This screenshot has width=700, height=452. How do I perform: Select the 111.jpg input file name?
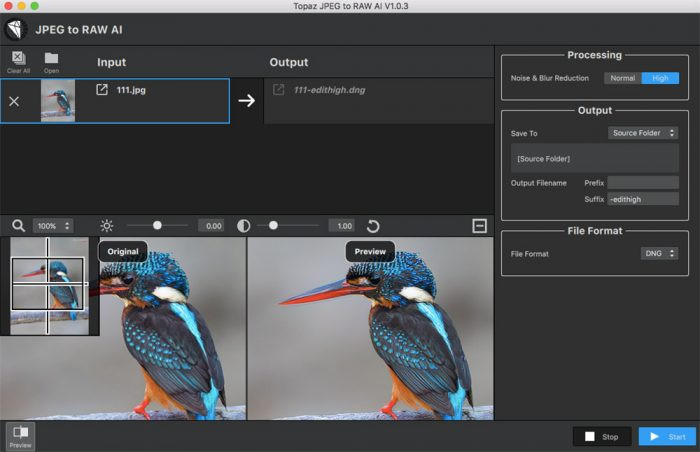point(131,90)
